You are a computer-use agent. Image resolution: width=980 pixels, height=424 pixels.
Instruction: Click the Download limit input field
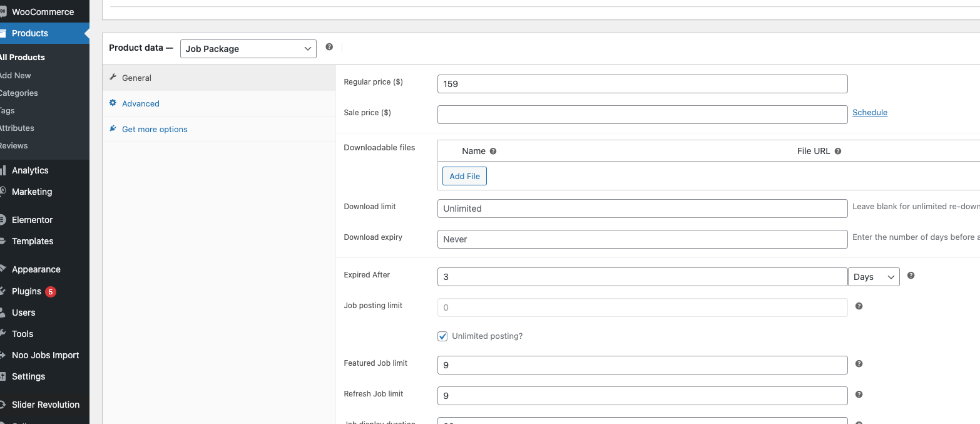[x=643, y=209]
